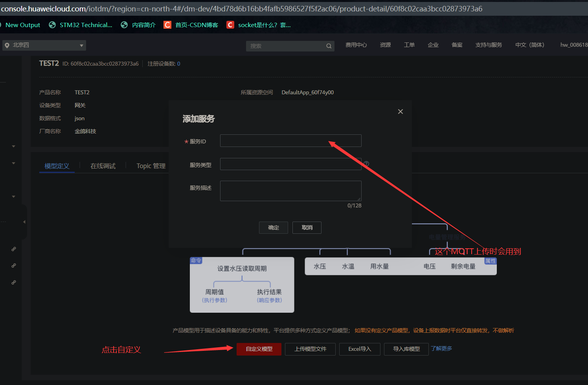
Task: Click the 属性 tag on the diagram
Action: [x=491, y=261]
